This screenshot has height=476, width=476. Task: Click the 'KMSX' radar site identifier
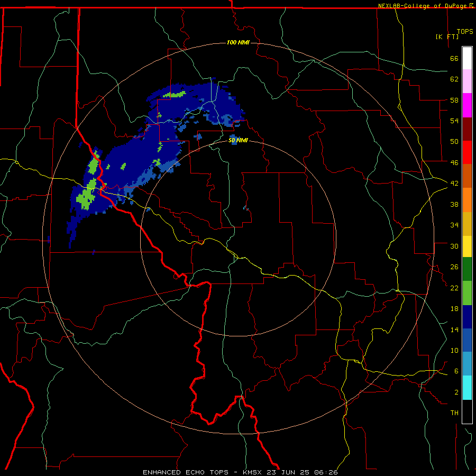[x=252, y=472]
